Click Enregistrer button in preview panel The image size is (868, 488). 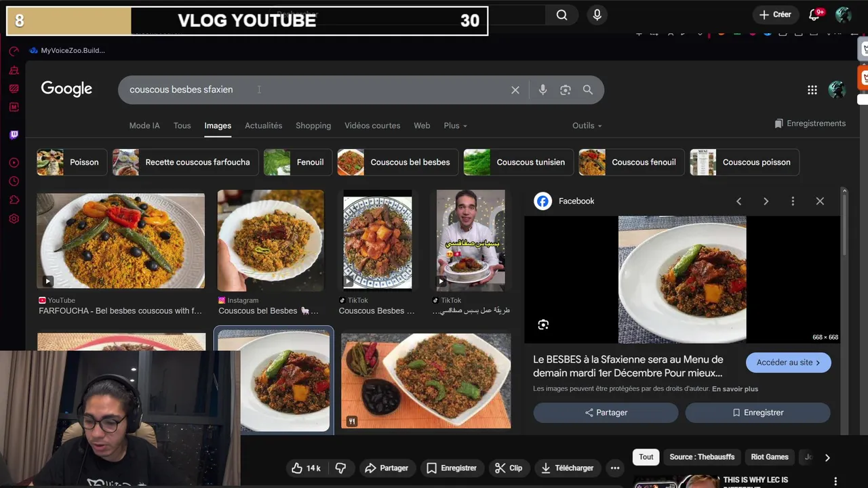click(757, 413)
